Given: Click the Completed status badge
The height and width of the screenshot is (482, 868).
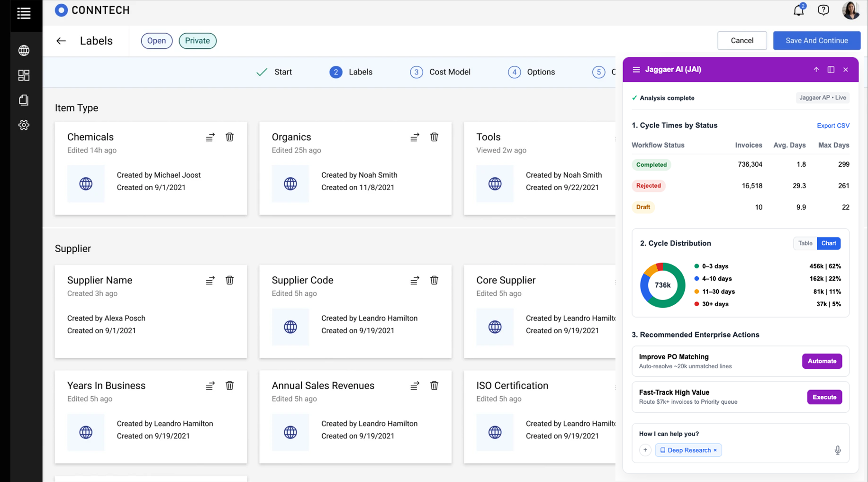Looking at the screenshot, I should click(x=651, y=164).
